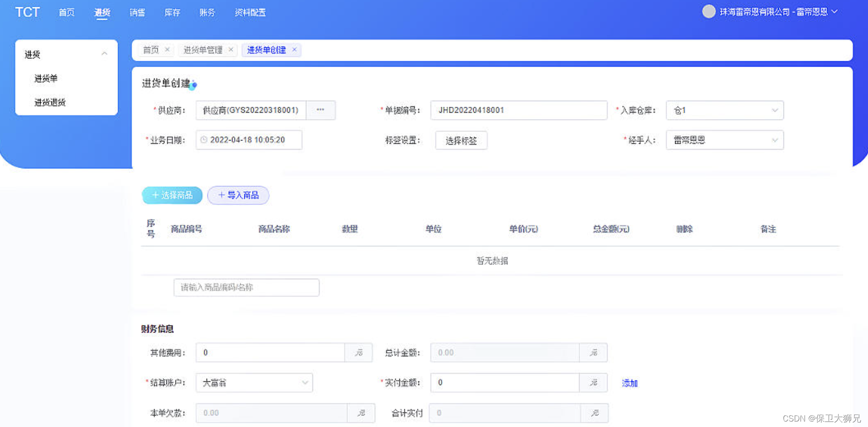The width and height of the screenshot is (868, 427).
Task: Click the 进货单创建 form title
Action: click(166, 83)
